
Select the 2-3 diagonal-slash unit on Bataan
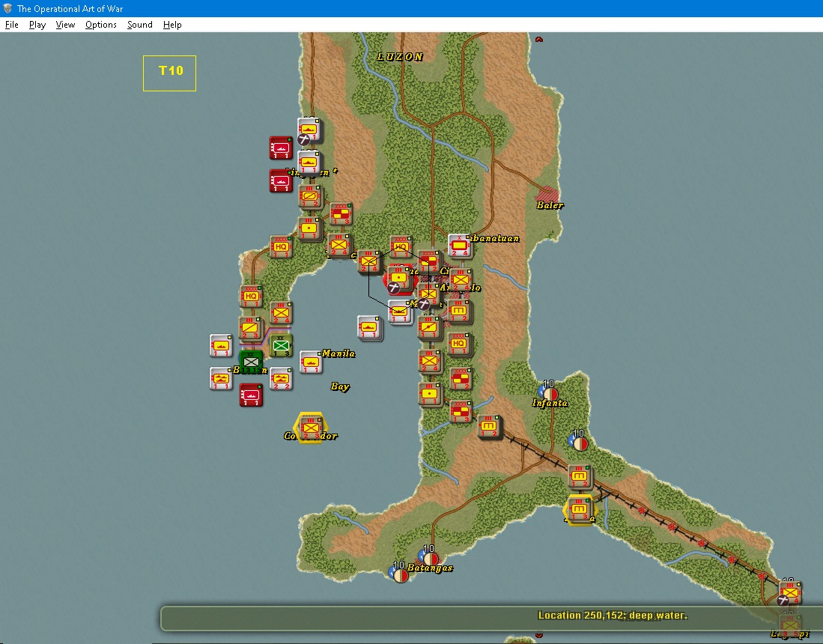(250, 329)
